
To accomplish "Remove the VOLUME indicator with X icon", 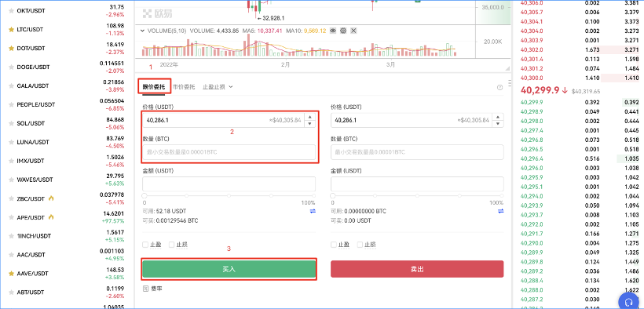I will point(353,31).
